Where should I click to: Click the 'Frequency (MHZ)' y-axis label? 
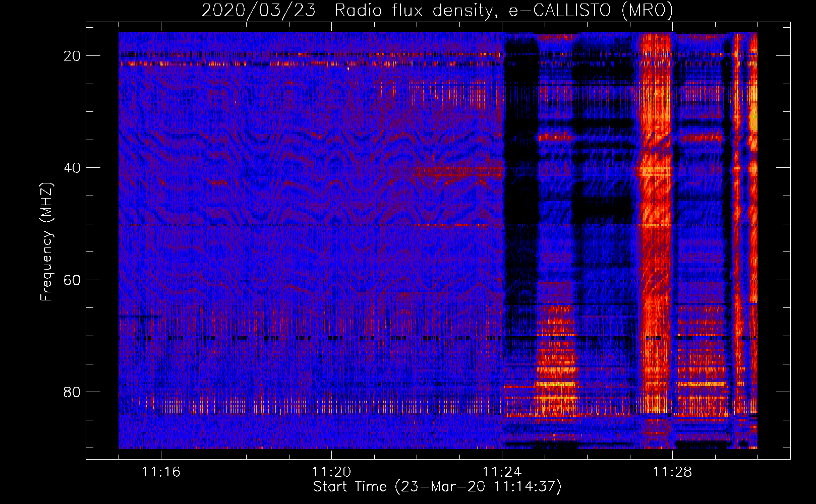[x=46, y=241]
